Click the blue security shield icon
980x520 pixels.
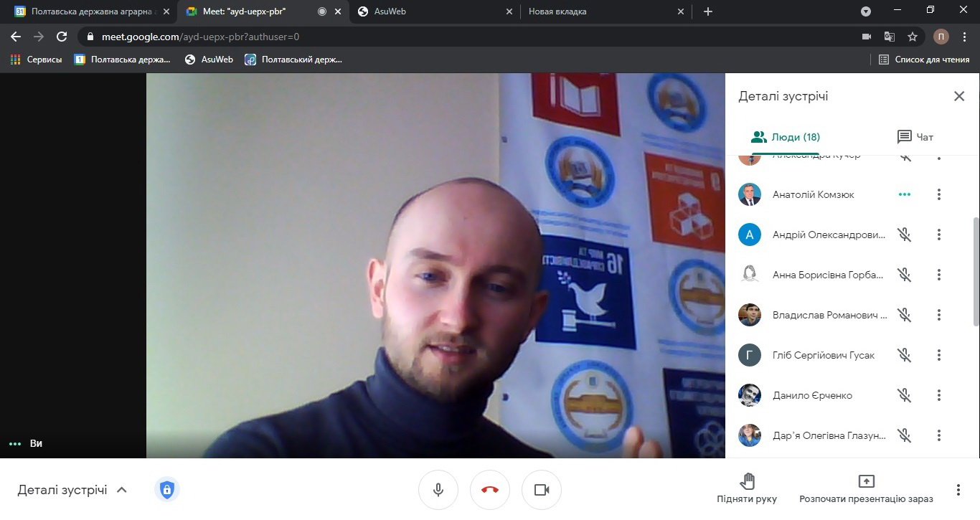(x=167, y=490)
